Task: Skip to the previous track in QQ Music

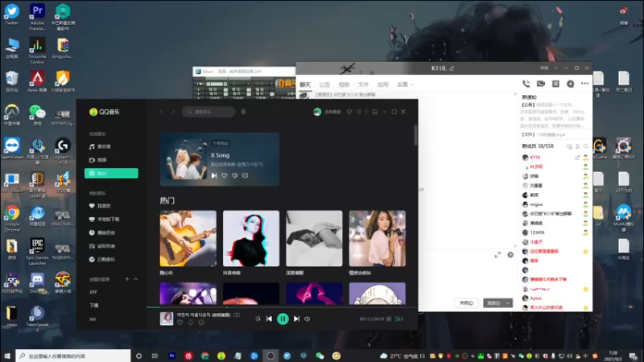Action: [x=269, y=319]
